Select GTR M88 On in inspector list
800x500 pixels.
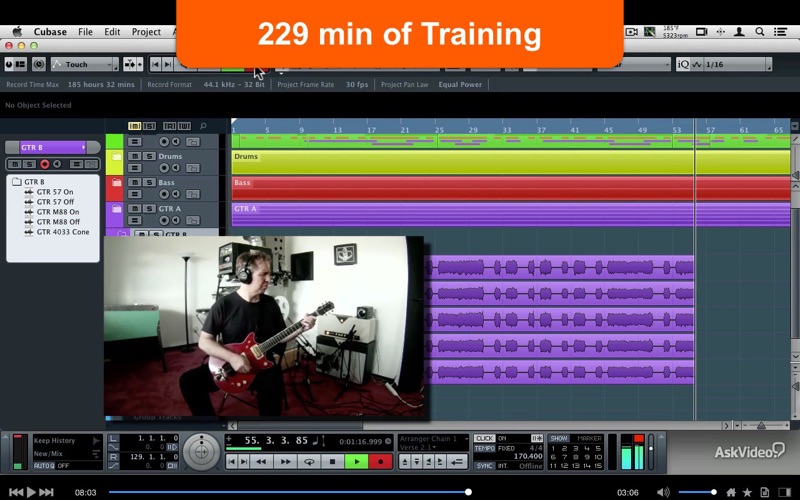[x=58, y=212]
